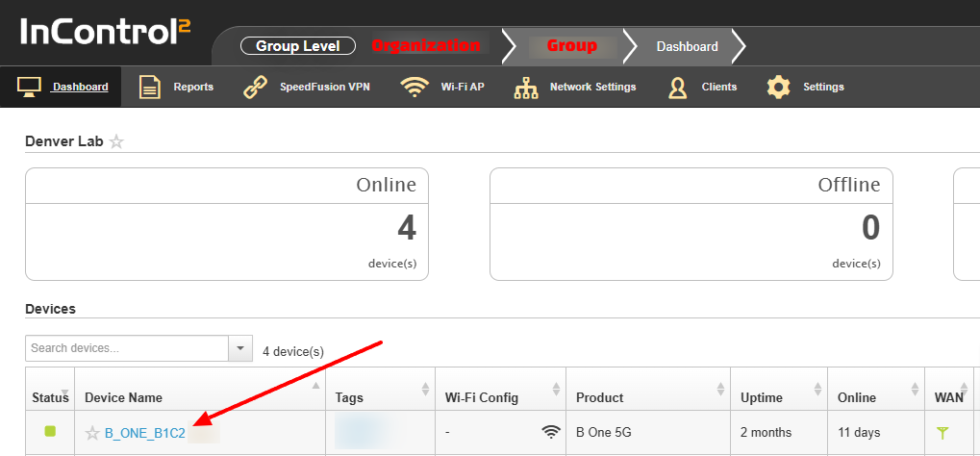Image resolution: width=980 pixels, height=456 pixels.
Task: Click the Clients person icon
Action: coord(677,87)
